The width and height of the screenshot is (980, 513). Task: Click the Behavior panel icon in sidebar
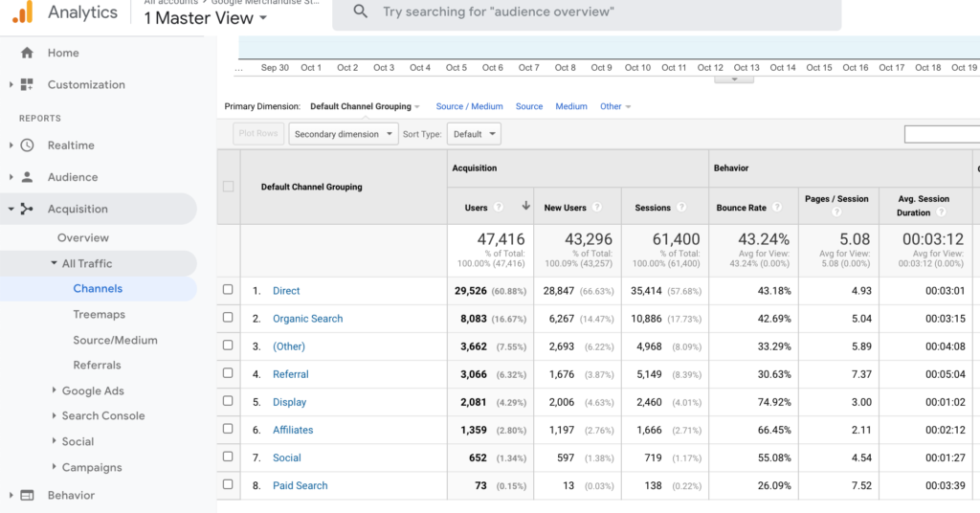(x=27, y=495)
